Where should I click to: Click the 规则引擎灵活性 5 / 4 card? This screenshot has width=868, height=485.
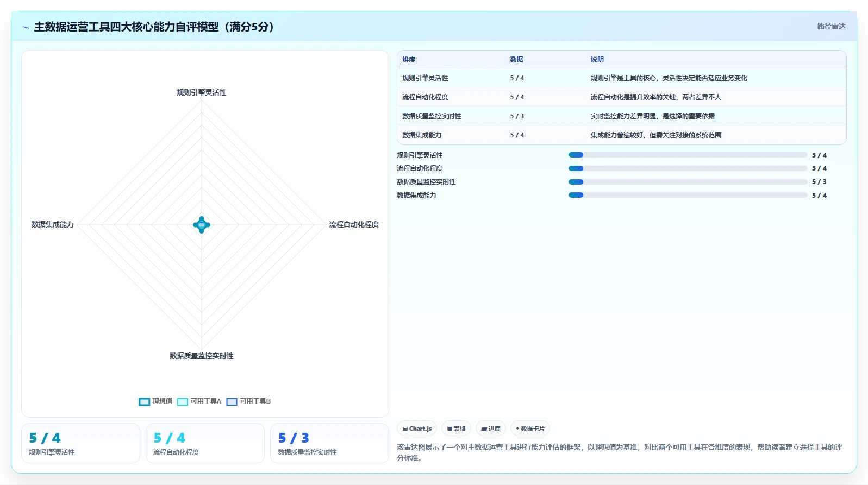(x=80, y=443)
